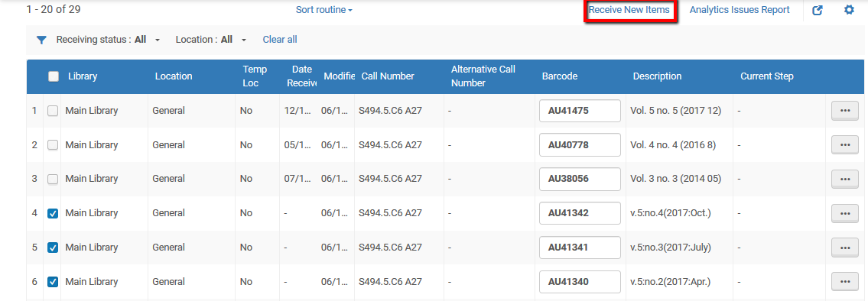The width and height of the screenshot is (868, 301).
Task: Open row actions for barcode AU38056
Action: 845,179
